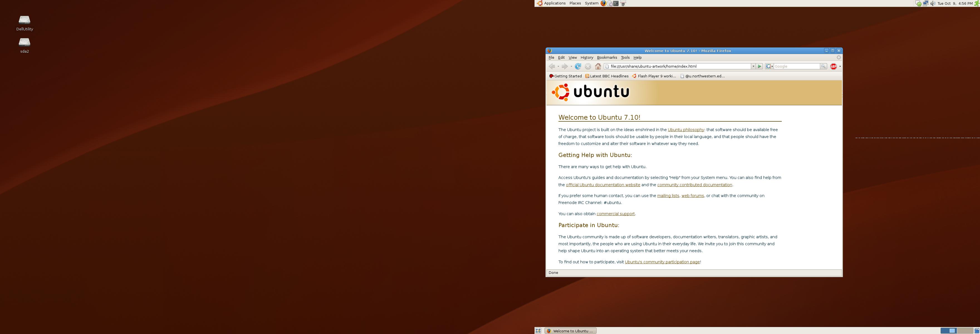Click the Home toolbar icon
Viewport: 980px width, 334px height.
pos(598,66)
